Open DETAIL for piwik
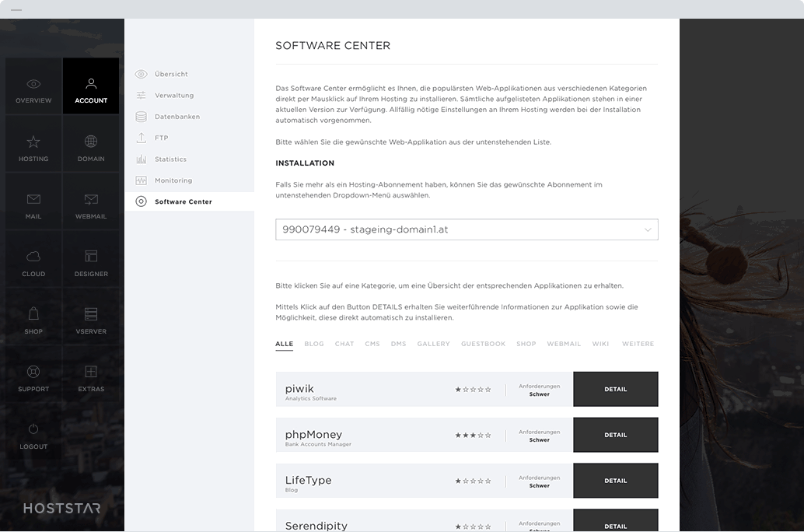The image size is (804, 532). [x=615, y=390]
